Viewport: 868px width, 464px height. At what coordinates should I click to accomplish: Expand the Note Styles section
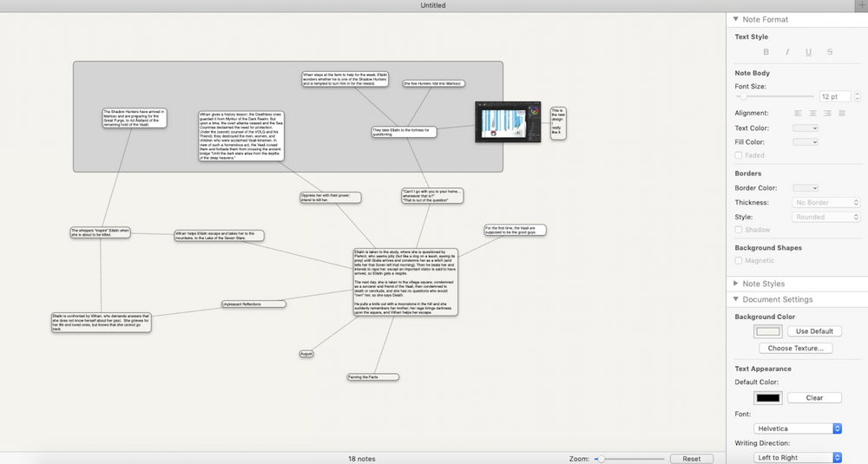(737, 284)
